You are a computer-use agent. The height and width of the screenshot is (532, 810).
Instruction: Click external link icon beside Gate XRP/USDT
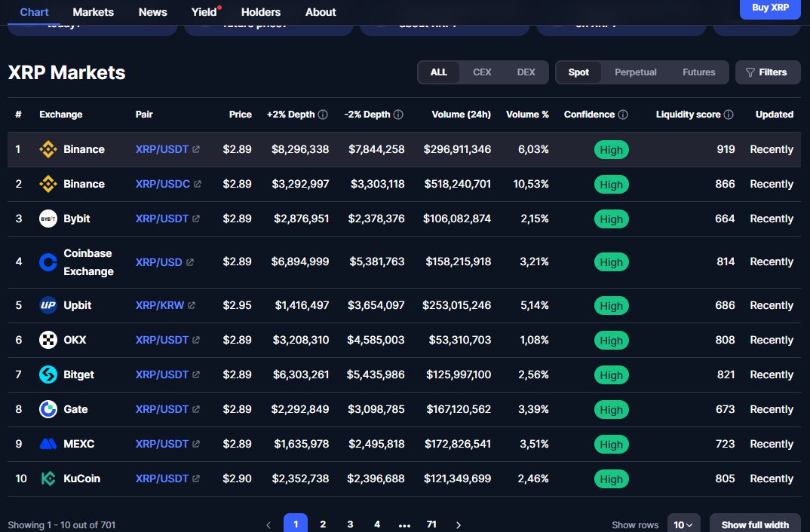[x=196, y=409]
